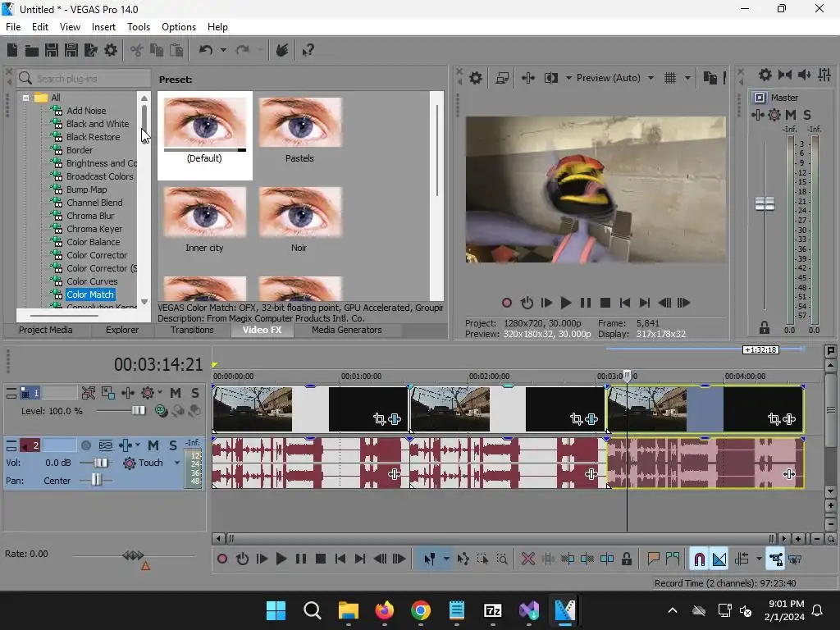
Task: Open edit tool selection dropdown arrow
Action: (x=445, y=559)
